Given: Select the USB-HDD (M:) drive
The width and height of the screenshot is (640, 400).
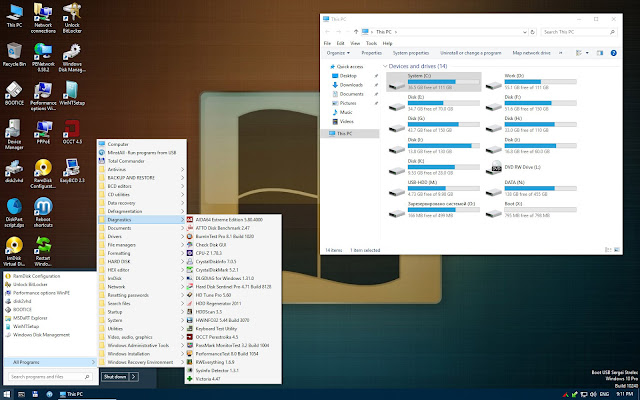Looking at the screenshot, I should click(434, 189).
